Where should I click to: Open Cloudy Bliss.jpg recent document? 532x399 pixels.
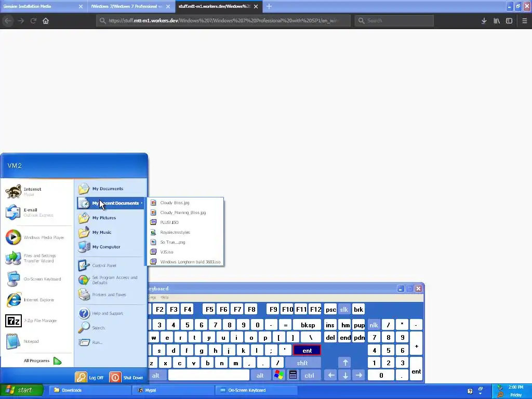click(185, 203)
